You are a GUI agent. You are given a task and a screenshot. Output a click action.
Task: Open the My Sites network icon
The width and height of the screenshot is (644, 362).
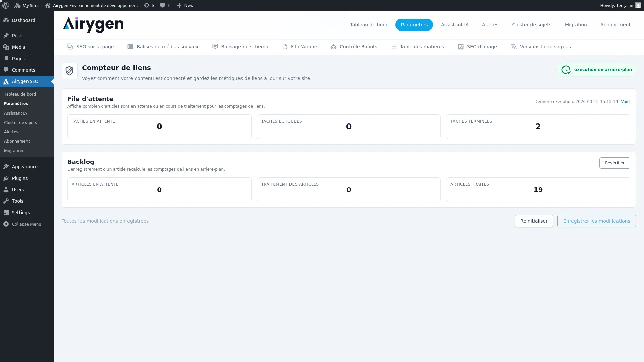click(x=17, y=5)
